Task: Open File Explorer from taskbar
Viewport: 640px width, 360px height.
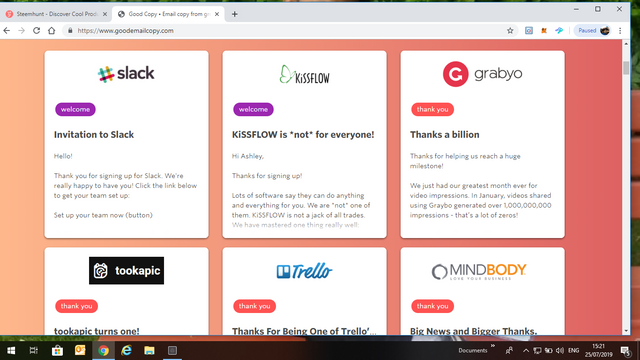Action: tap(149, 351)
